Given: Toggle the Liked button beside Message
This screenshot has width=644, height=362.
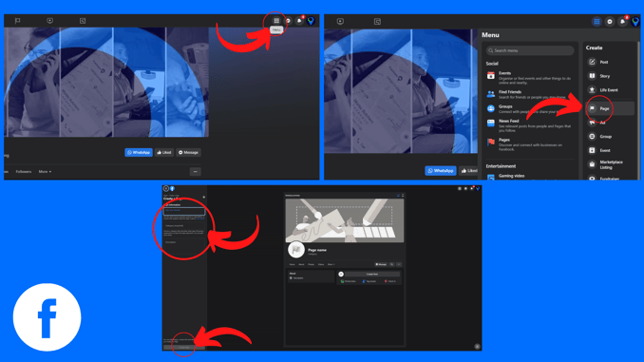Looking at the screenshot, I should click(164, 152).
